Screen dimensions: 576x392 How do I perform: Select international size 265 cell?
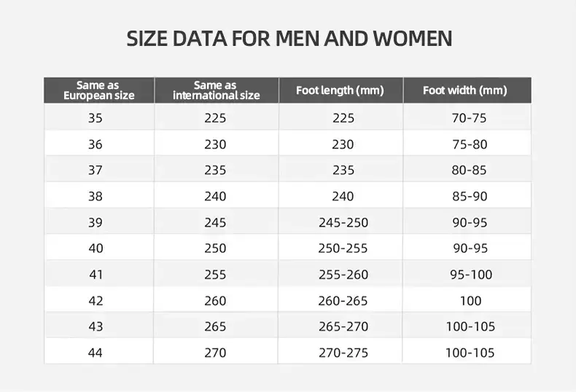217,326
